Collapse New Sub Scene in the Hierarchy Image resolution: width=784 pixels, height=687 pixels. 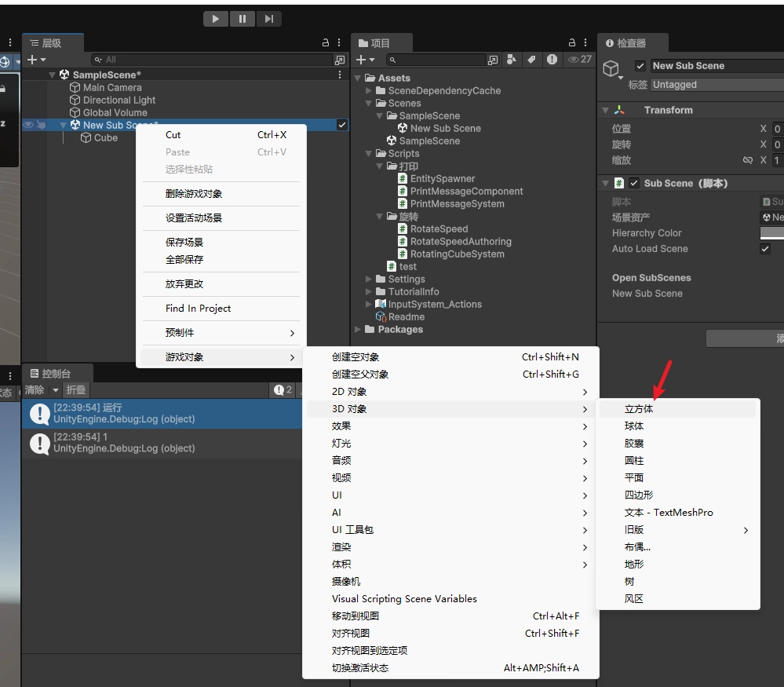[63, 126]
